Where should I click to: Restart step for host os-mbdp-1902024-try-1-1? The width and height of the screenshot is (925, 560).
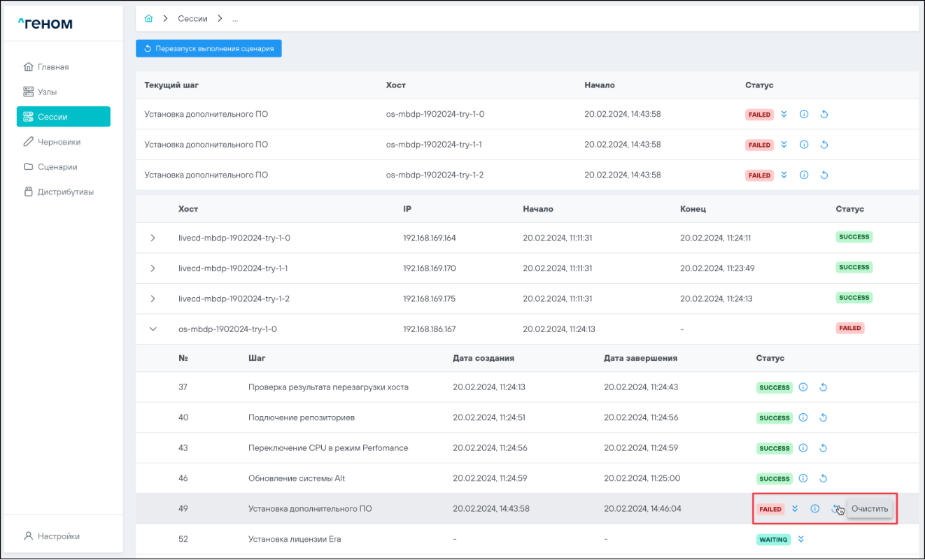pos(824,145)
